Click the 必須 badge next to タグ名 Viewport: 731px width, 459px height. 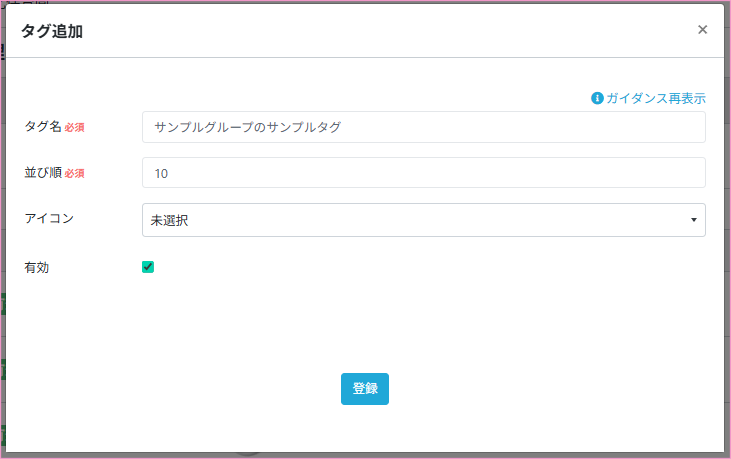[x=75, y=128]
